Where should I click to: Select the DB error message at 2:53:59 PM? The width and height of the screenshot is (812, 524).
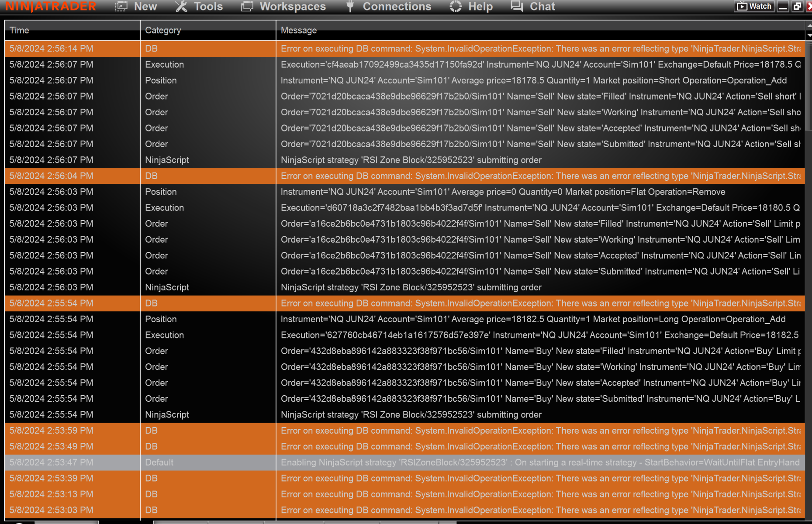540,431
